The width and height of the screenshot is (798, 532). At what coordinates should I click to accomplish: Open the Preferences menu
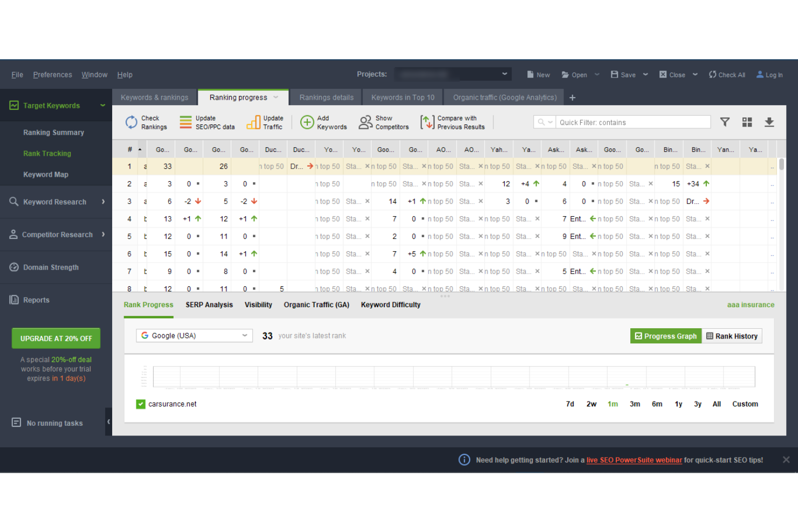[52, 74]
